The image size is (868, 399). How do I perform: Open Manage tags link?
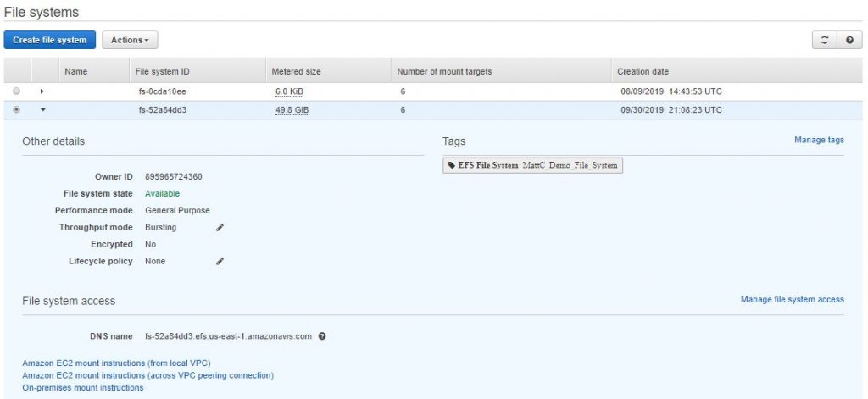[x=820, y=140]
